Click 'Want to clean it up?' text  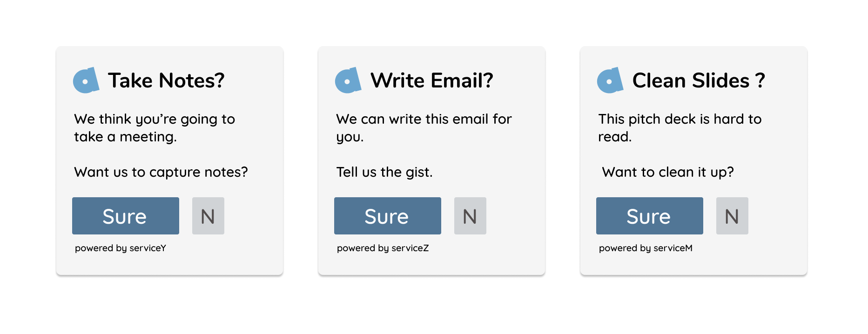(668, 172)
